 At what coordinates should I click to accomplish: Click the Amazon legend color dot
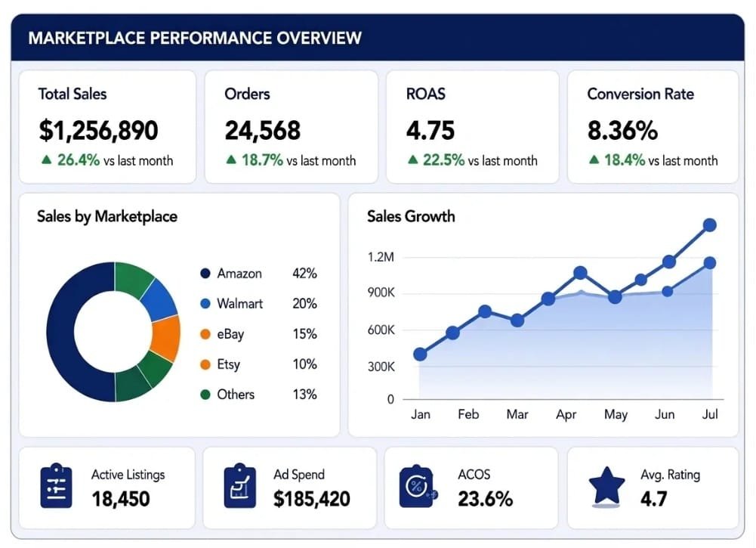[x=205, y=274]
